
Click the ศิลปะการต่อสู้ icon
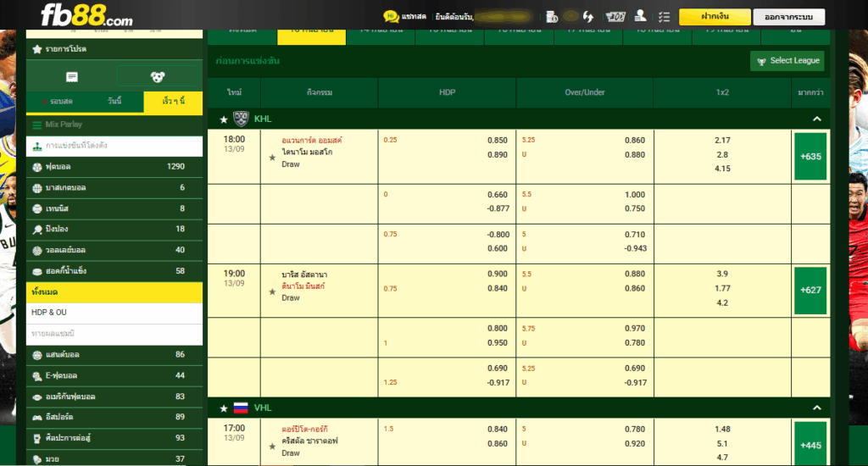(x=37, y=439)
